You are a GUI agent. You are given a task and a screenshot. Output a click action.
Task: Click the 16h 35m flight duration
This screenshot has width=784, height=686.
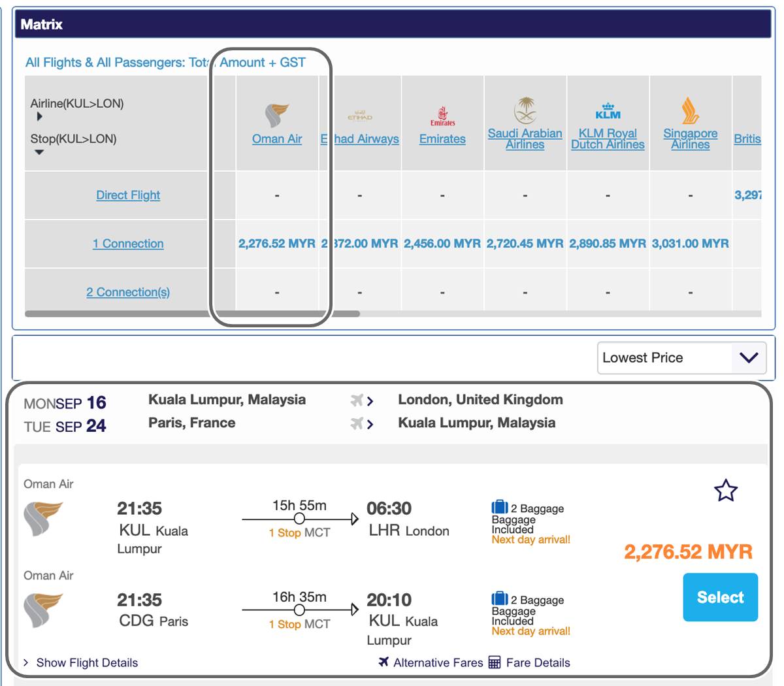tap(299, 597)
